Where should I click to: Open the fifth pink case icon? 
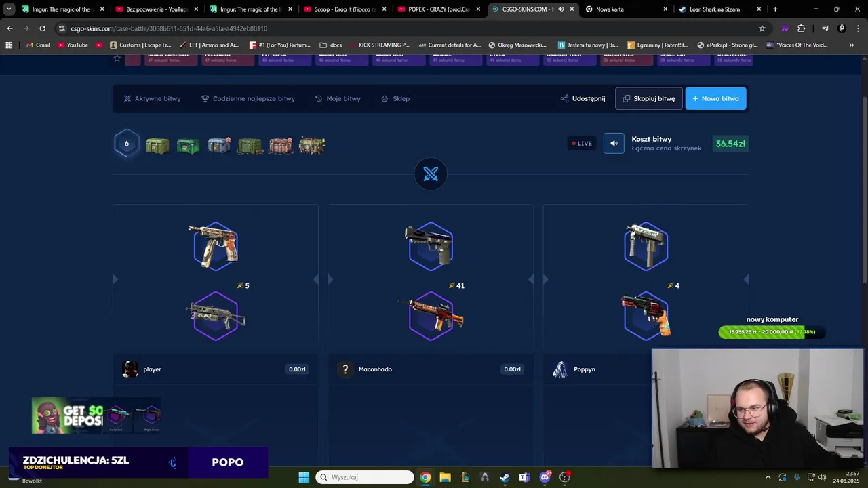(281, 145)
